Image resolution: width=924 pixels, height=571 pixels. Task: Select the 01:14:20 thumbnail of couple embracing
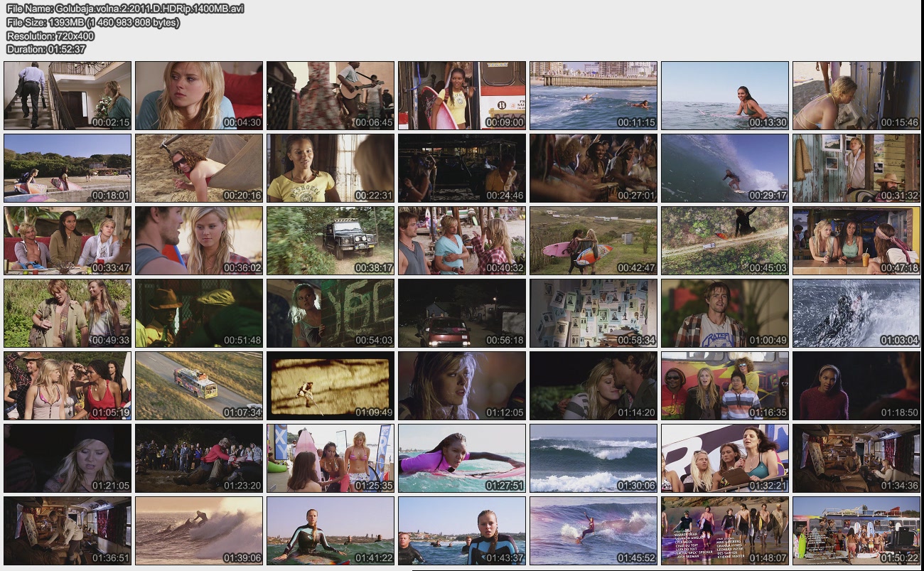pyautogui.click(x=593, y=386)
